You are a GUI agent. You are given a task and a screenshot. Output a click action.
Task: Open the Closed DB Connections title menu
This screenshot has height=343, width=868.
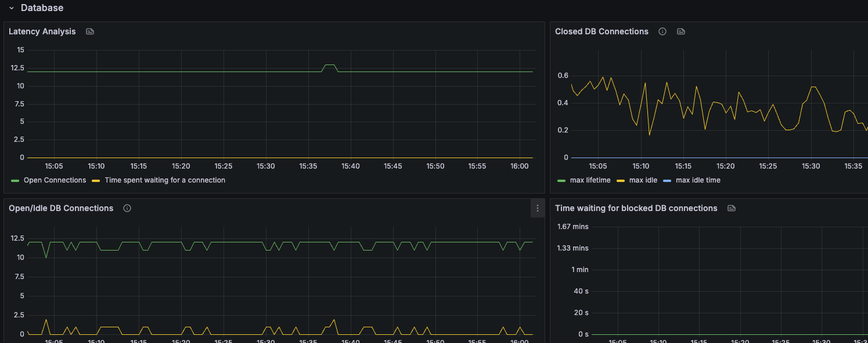602,31
